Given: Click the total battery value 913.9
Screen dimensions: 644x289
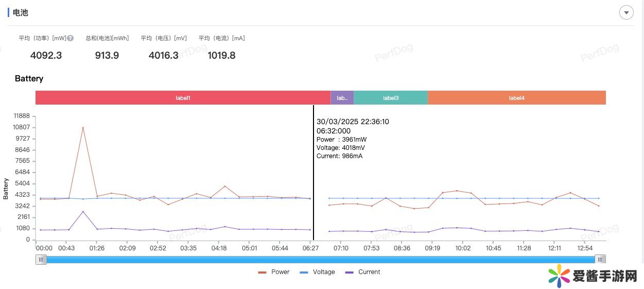Looking at the screenshot, I should point(107,56).
